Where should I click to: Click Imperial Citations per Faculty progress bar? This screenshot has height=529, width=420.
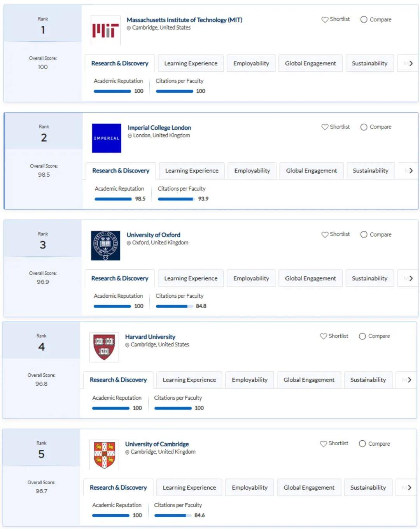coord(176,199)
